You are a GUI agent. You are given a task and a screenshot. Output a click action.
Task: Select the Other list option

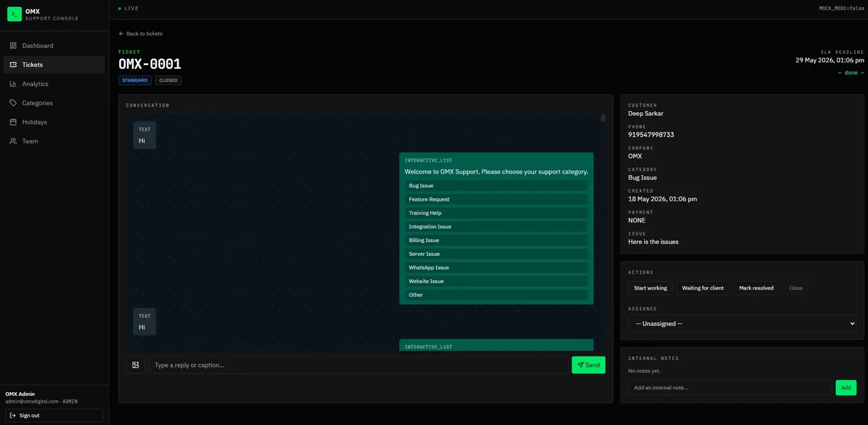pyautogui.click(x=496, y=295)
